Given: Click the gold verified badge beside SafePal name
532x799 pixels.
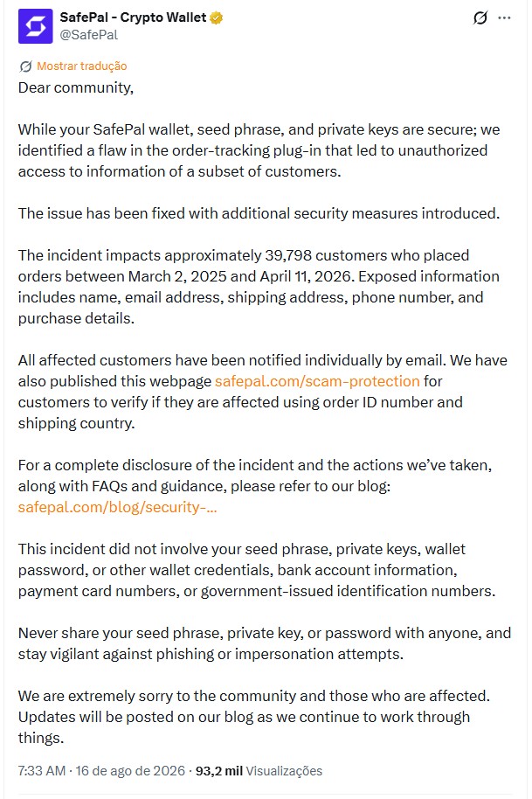Looking at the screenshot, I should [217, 17].
